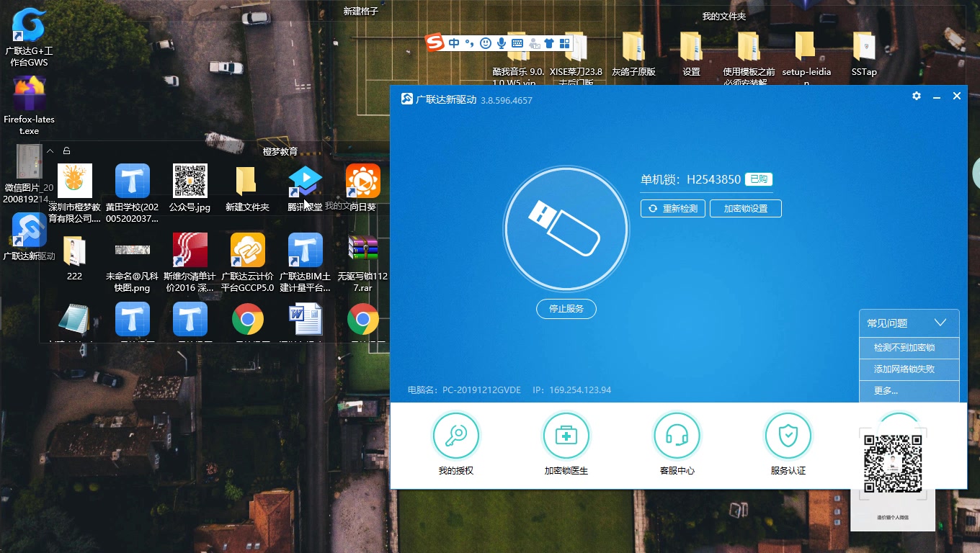Viewport: 980px width, 553px height.
Task: Open the settings gear in 广联达新驱动 title bar
Action: 917,96
